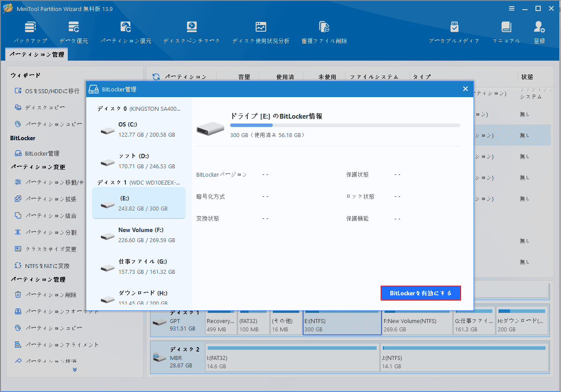Select H:ダウンロード 200 GB partition block
Viewport: 561px width, 392px height.
click(522, 321)
